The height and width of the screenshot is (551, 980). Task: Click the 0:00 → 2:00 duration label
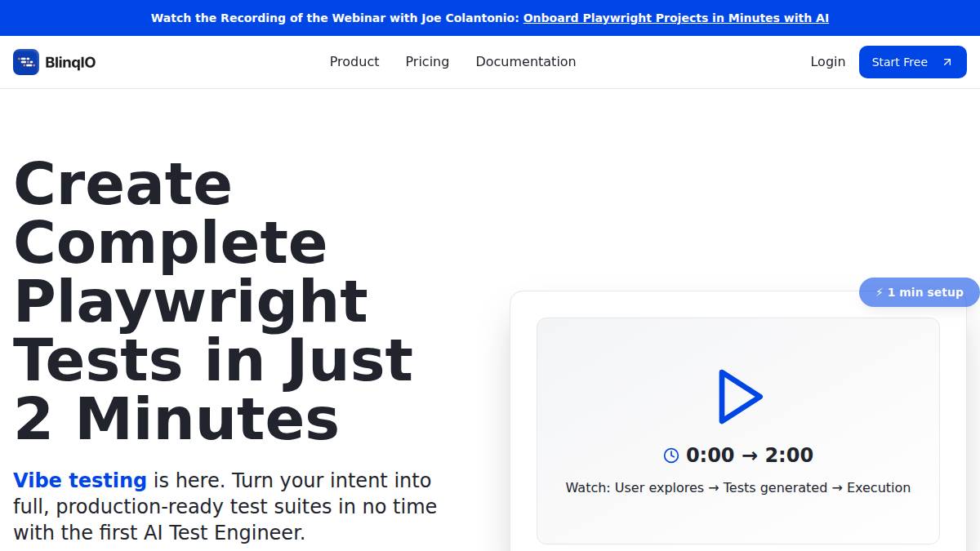tap(749, 455)
